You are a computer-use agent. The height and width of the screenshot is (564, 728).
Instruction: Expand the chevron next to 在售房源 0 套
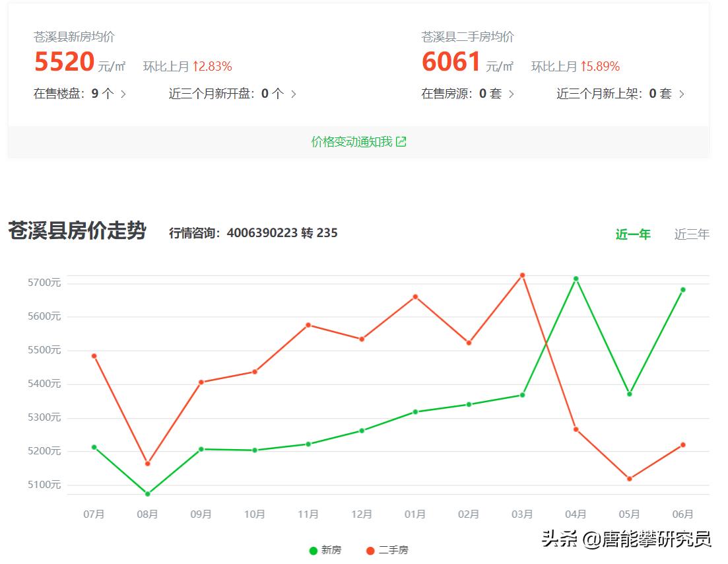click(511, 94)
